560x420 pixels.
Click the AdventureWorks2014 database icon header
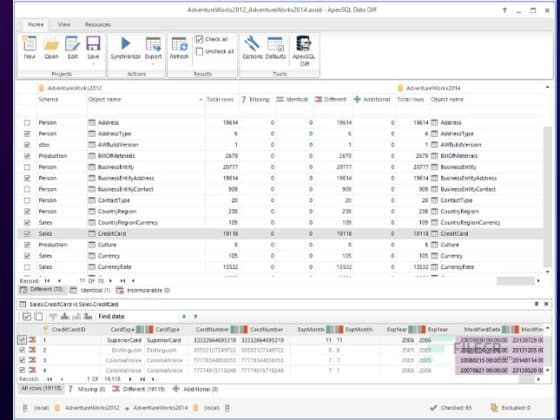pyautogui.click(x=400, y=88)
